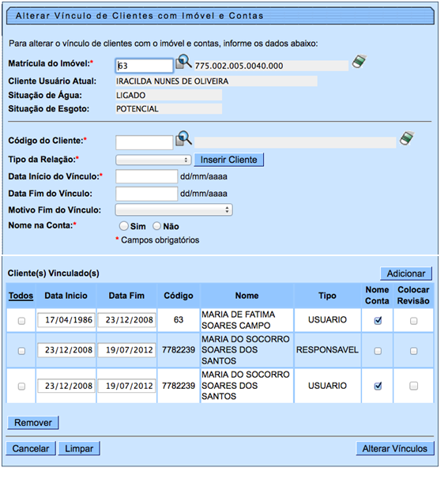Click the Adicionar button
The image size is (448, 479).
point(406,273)
